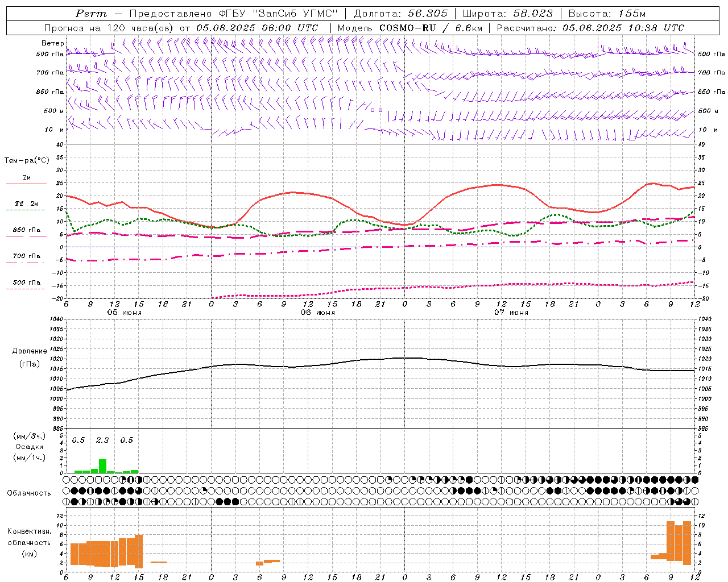Click the "(гПа)" unit under Давление

30,364
